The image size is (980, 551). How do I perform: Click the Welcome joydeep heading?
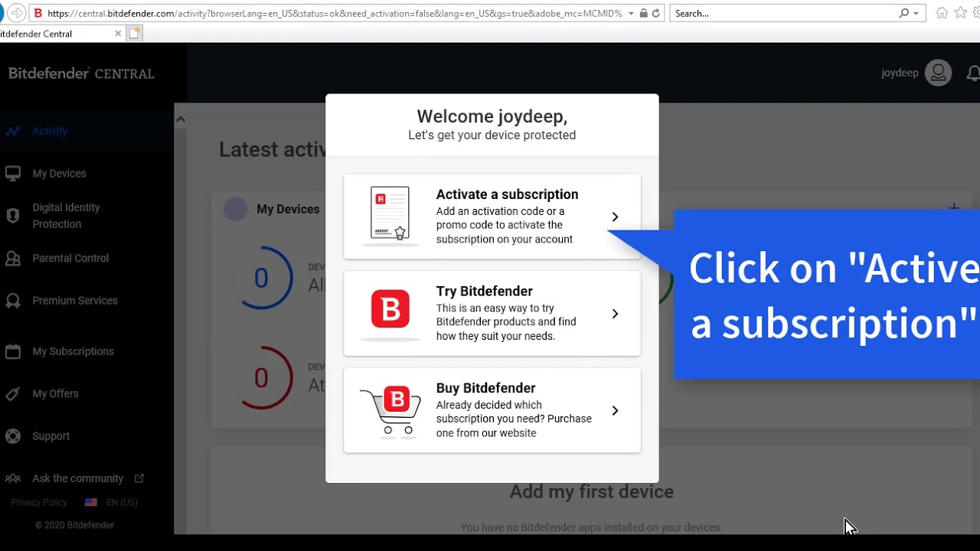click(x=492, y=116)
